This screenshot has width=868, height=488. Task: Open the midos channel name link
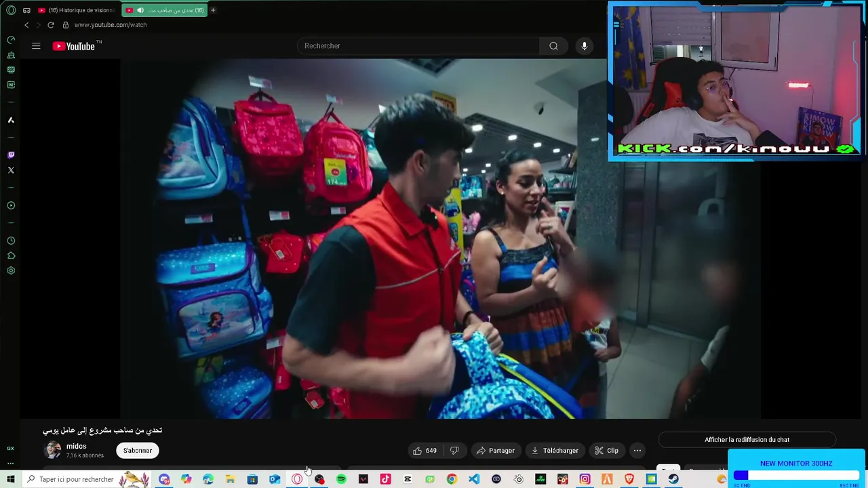tap(77, 447)
